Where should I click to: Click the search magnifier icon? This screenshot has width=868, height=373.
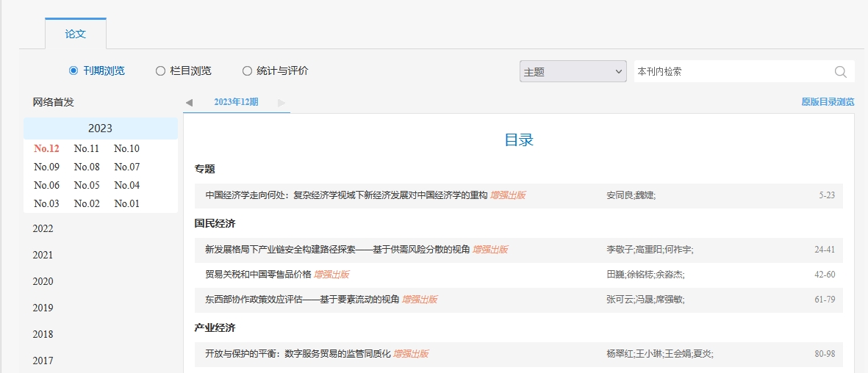tap(841, 72)
